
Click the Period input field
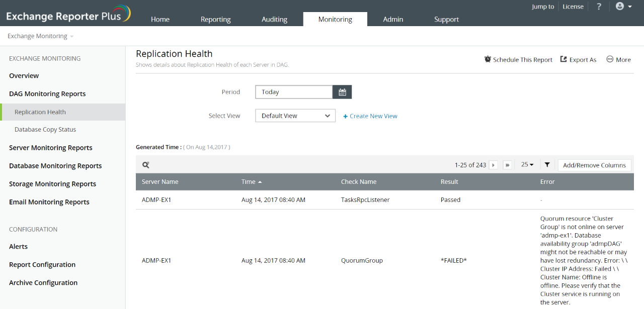(x=294, y=92)
